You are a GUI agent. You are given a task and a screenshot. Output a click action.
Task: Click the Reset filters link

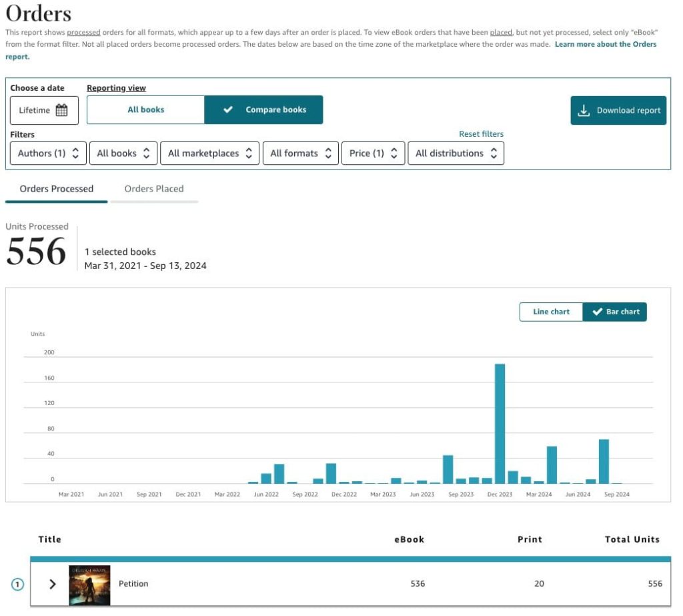[482, 133]
